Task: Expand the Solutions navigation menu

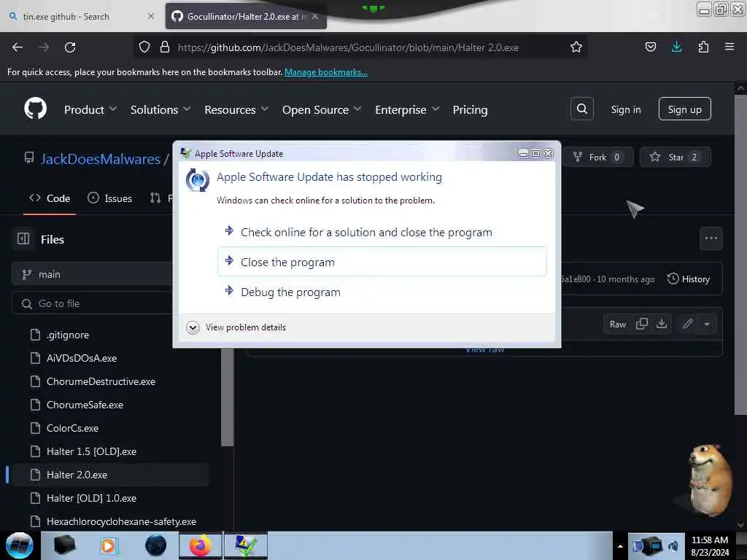Action: pos(160,110)
